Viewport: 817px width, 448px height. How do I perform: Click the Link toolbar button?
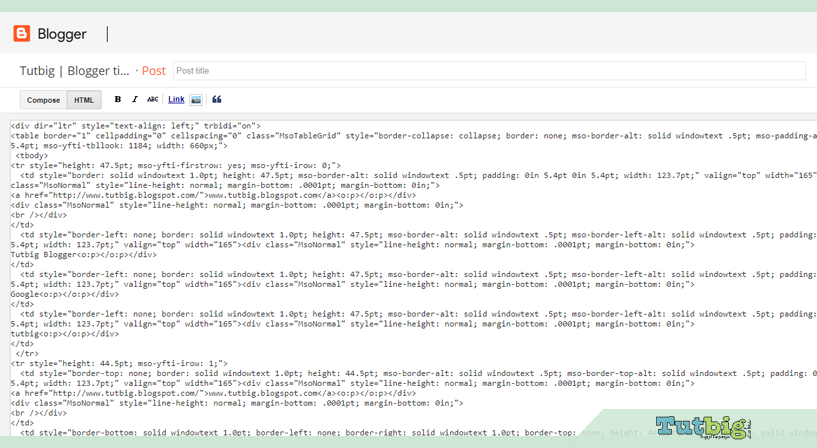tap(176, 99)
